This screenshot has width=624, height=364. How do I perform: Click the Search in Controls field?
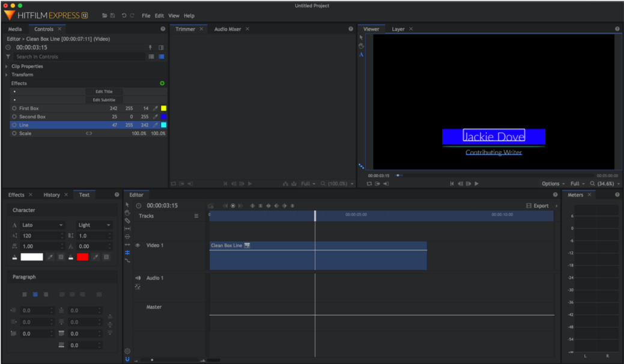tap(80, 56)
